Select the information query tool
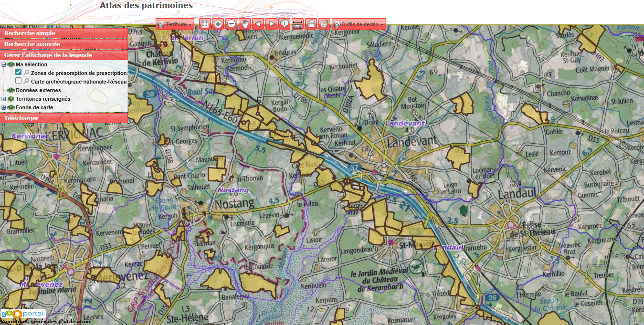Image resolution: width=644 pixels, height=325 pixels. pos(285,24)
